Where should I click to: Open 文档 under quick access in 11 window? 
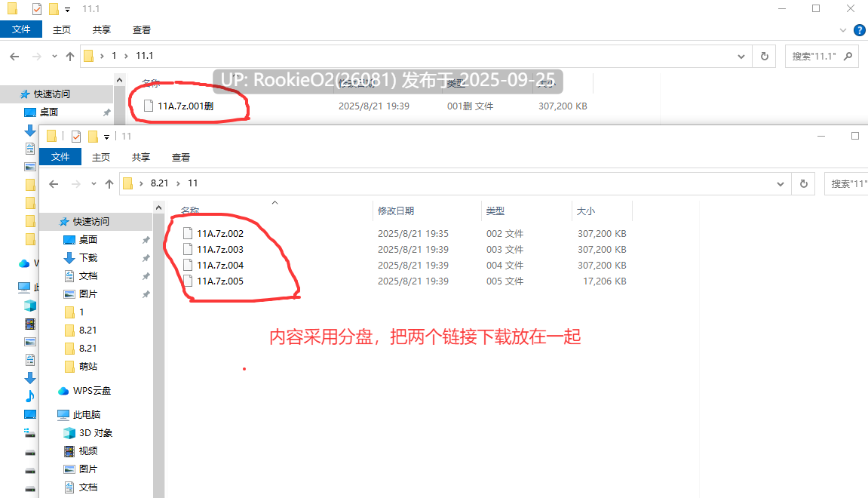pos(88,276)
